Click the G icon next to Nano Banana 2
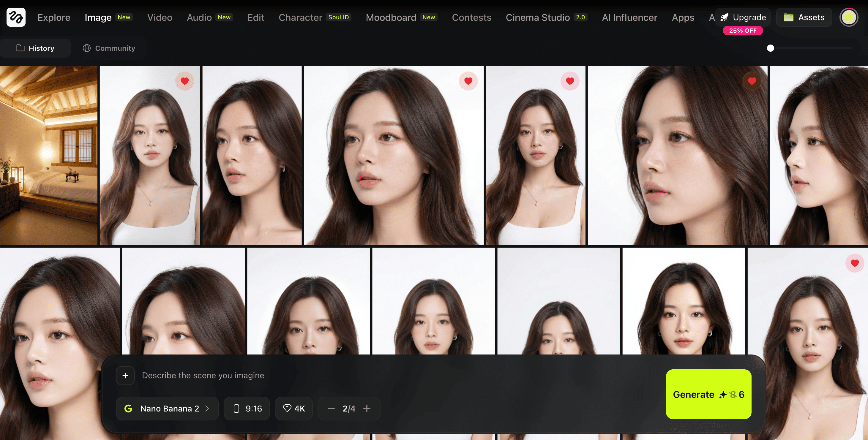The image size is (868, 440). (129, 408)
